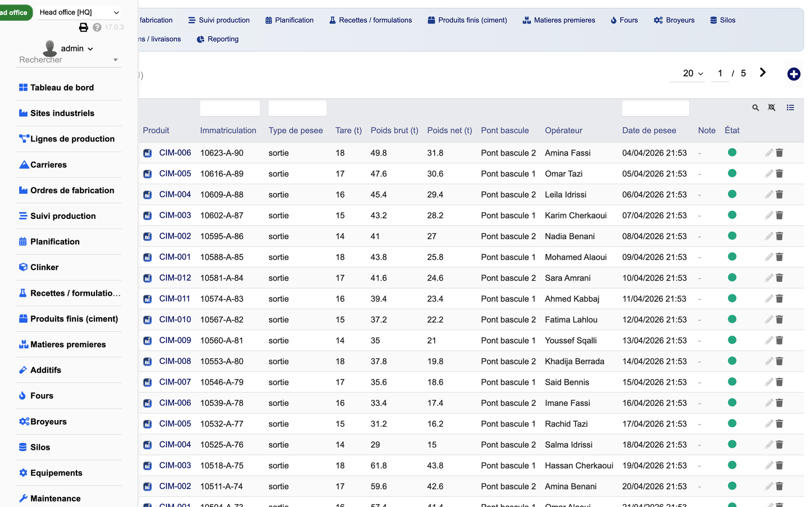The height and width of the screenshot is (507, 812).
Task: Open Recettes / formulations in top menu
Action: pos(370,20)
